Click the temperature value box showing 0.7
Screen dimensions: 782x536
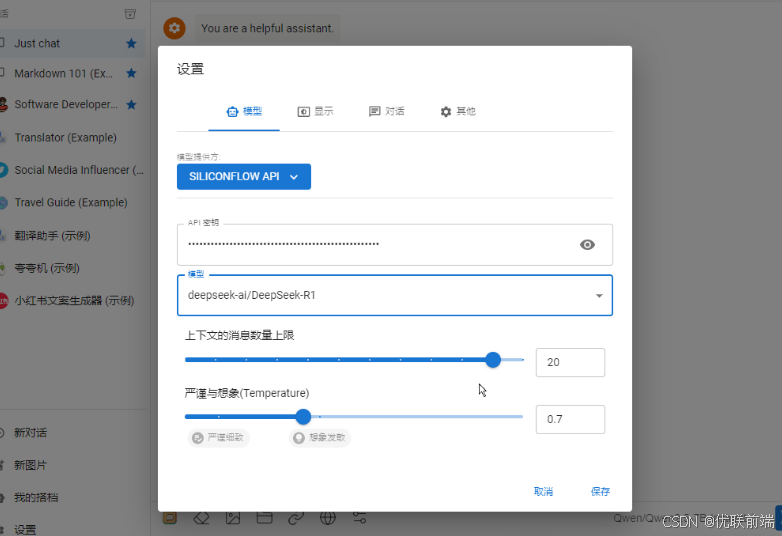point(570,419)
